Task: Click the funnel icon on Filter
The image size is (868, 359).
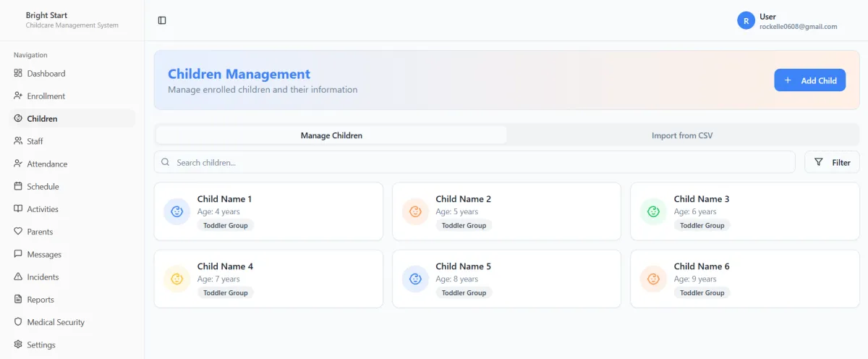Action: pyautogui.click(x=819, y=162)
